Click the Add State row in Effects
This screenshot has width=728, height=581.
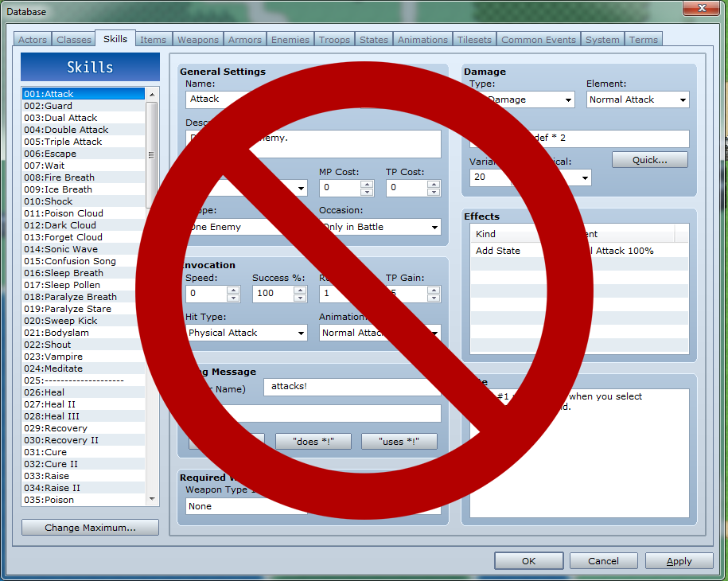tap(498, 251)
